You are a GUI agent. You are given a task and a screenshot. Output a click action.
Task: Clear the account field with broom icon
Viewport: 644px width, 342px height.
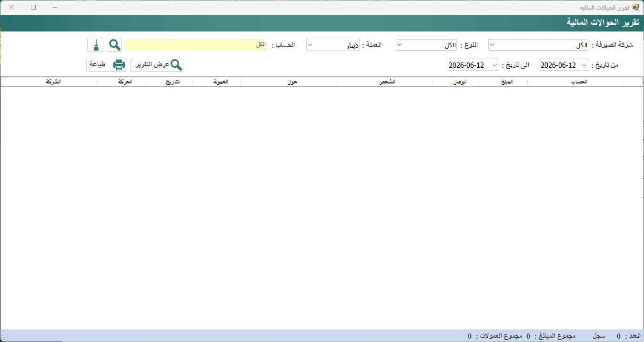(x=95, y=45)
